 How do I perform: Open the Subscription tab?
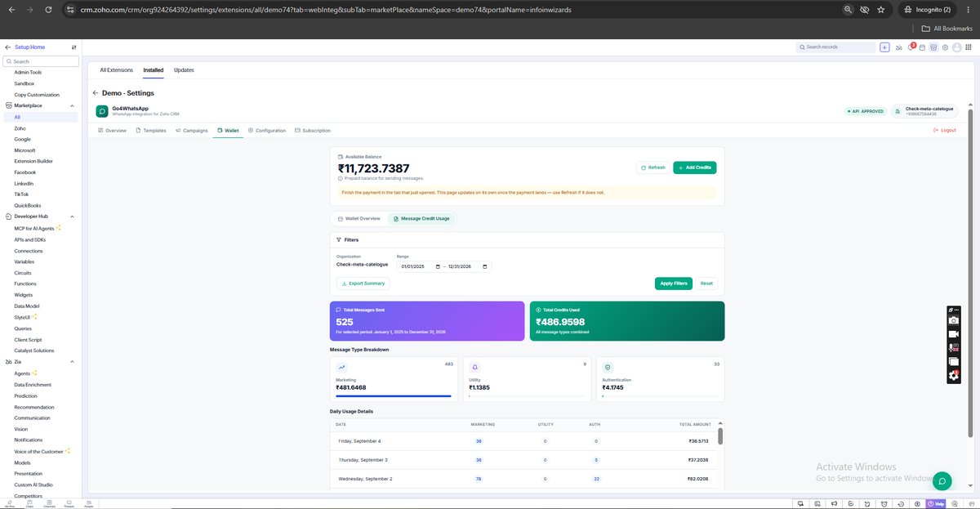312,131
